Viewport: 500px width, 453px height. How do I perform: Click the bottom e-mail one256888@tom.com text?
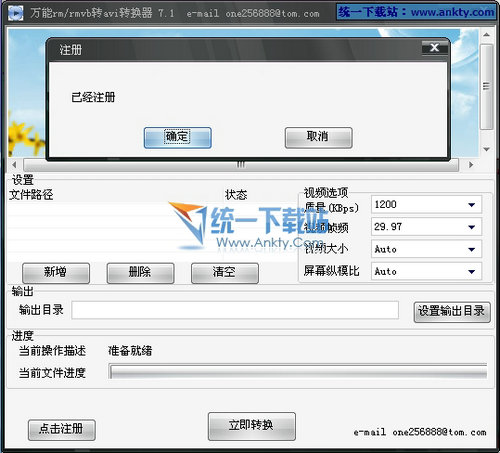point(420,432)
